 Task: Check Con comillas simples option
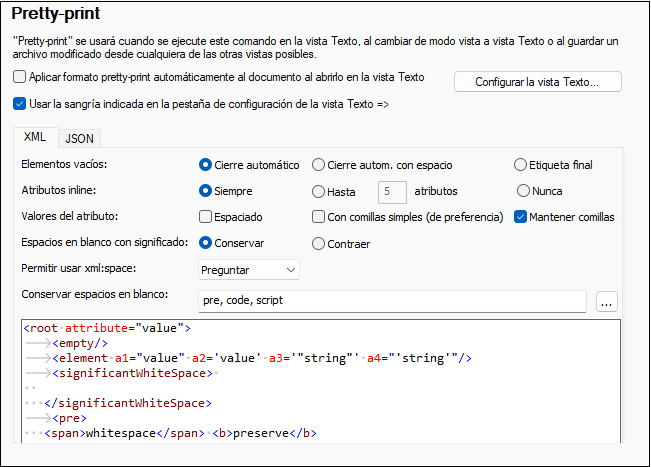pos(319,217)
